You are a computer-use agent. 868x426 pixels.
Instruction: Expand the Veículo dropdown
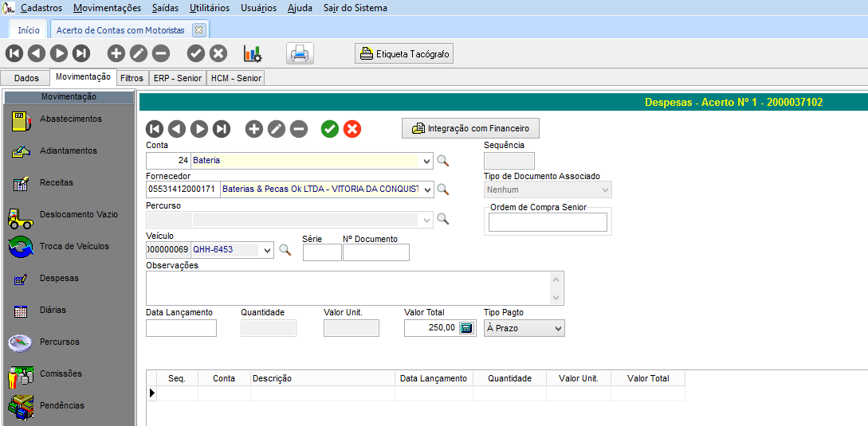tap(267, 250)
